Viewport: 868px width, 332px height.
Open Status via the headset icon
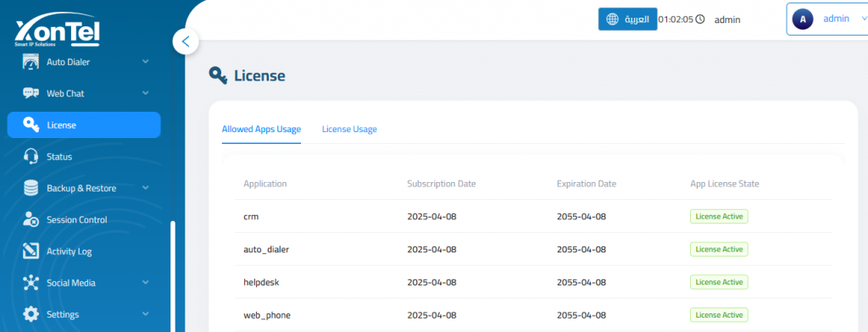(31, 157)
